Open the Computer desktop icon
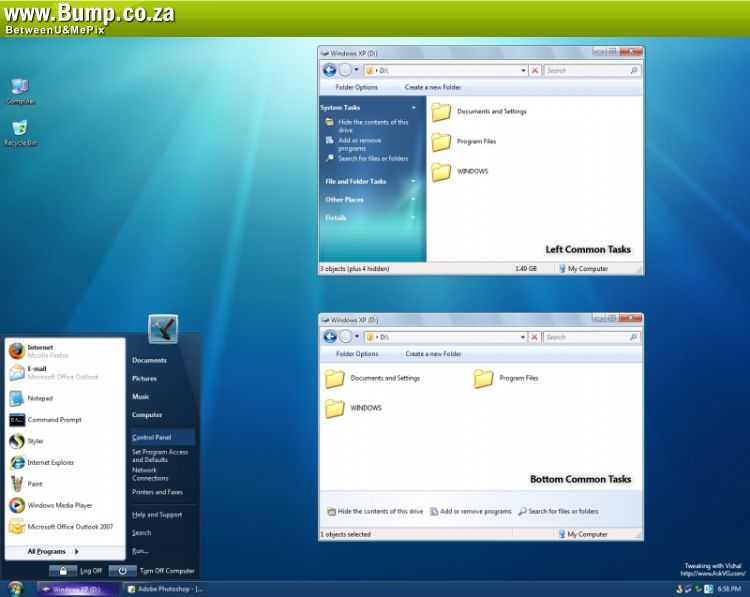This screenshot has width=750, height=597. pos(20,90)
